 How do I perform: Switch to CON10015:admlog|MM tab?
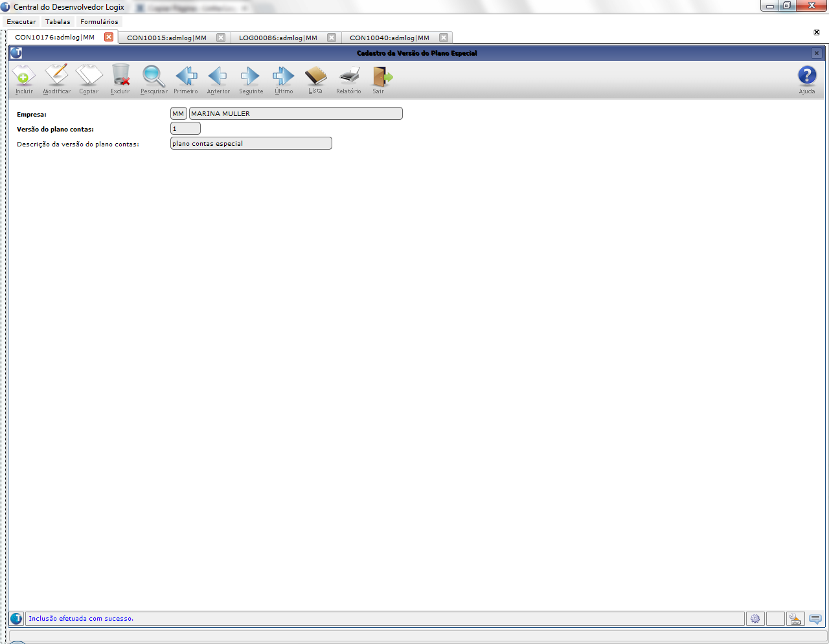tap(166, 38)
